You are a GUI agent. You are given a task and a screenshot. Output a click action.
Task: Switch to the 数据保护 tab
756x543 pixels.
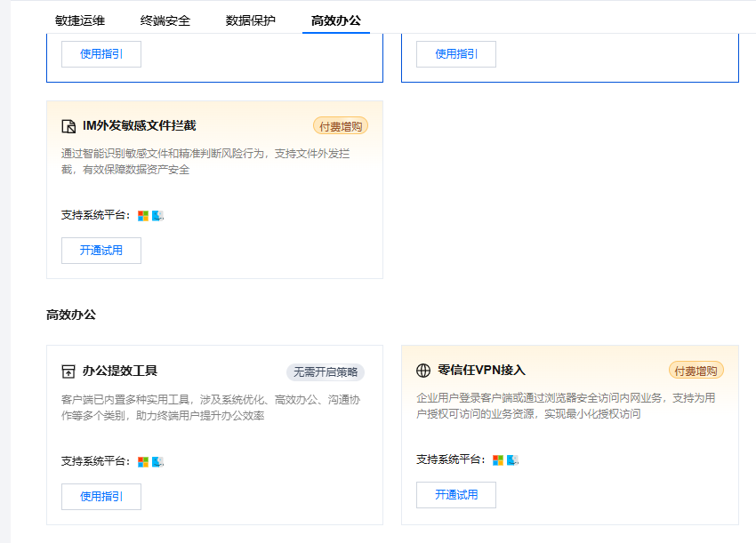coord(251,20)
